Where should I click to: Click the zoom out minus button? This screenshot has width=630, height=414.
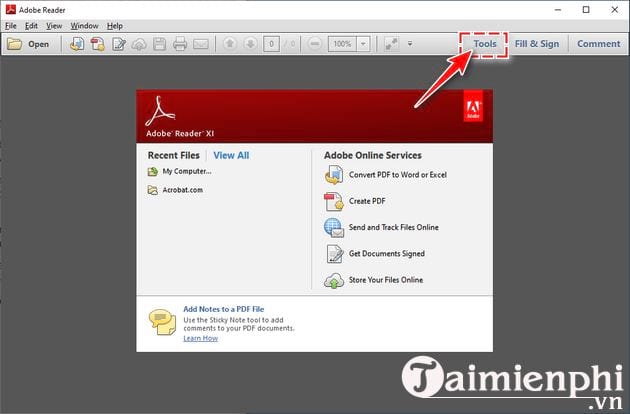pyautogui.click(x=315, y=43)
